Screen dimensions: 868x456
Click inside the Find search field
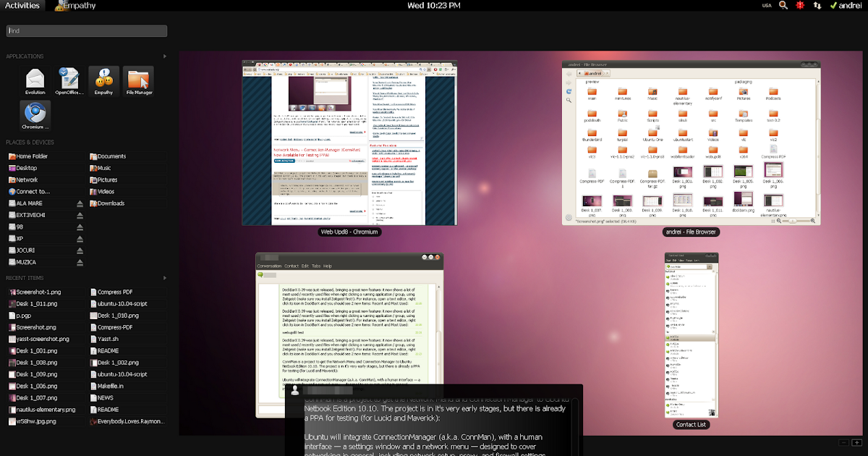[x=86, y=30]
